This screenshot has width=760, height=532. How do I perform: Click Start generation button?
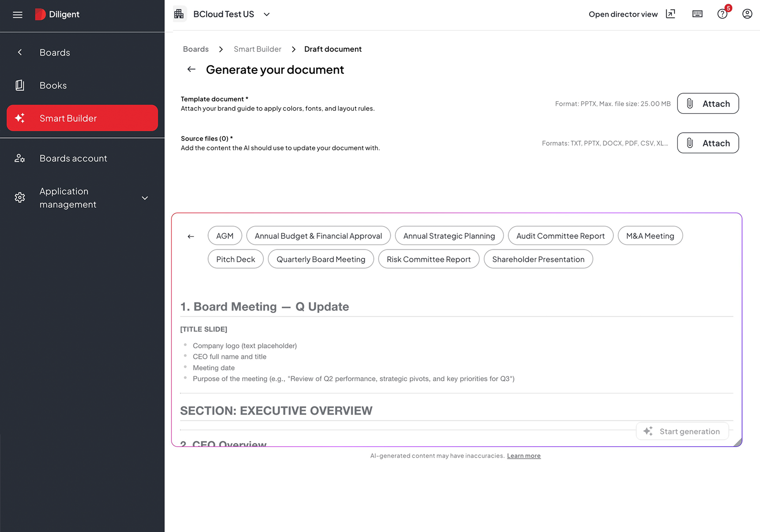[x=682, y=431]
